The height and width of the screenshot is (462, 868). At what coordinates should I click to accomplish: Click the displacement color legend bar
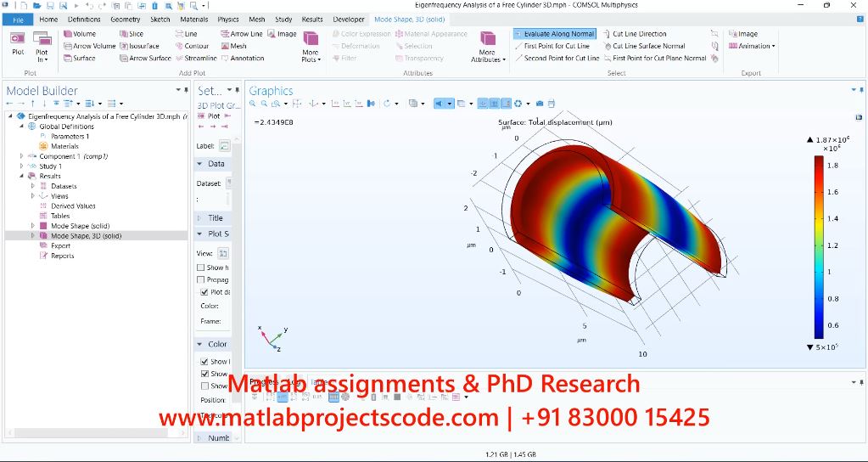819,247
